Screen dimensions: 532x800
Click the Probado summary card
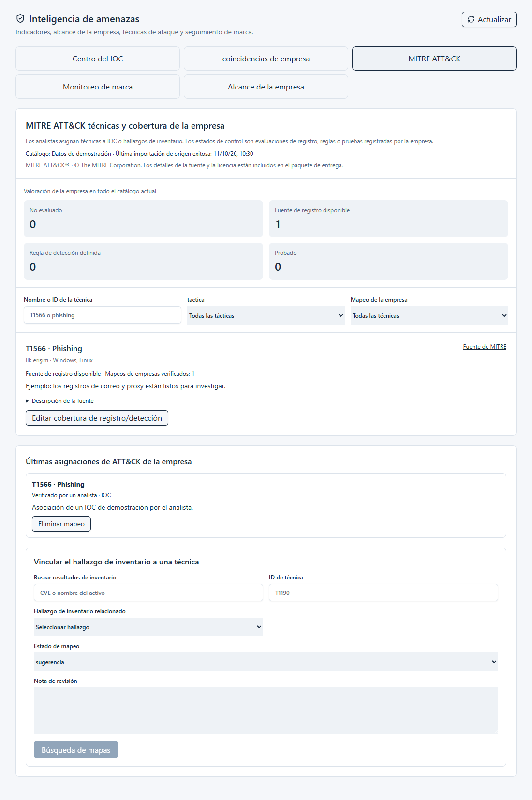[x=388, y=261]
